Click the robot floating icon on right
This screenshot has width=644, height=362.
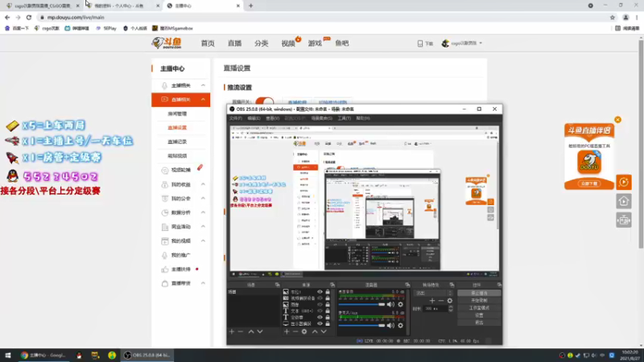coord(623,220)
